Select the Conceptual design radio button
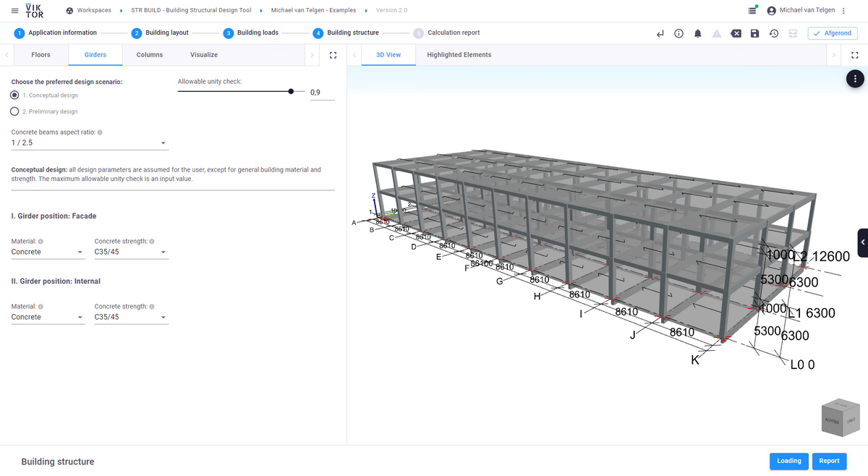868x476 pixels. (x=14, y=95)
